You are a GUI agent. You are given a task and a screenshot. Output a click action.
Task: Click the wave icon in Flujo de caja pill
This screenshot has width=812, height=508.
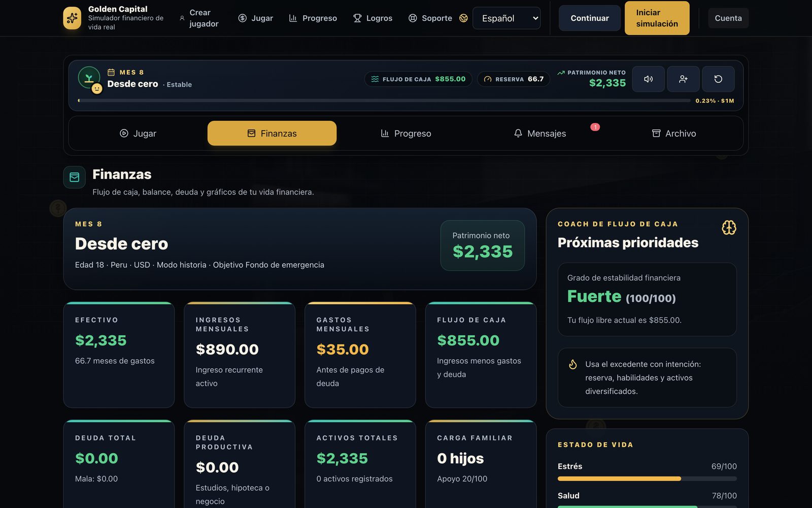point(375,79)
